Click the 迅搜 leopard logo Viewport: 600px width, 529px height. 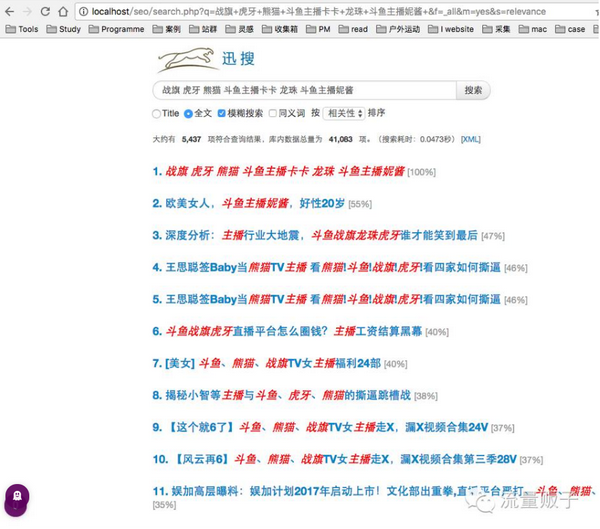click(x=187, y=60)
